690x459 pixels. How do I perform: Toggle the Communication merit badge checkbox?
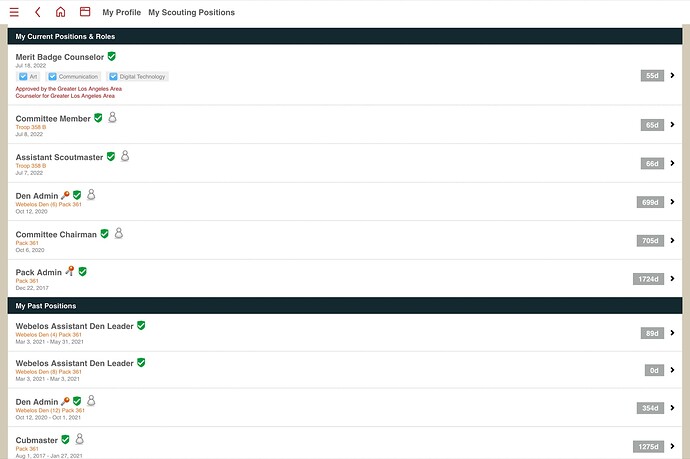pyautogui.click(x=52, y=77)
